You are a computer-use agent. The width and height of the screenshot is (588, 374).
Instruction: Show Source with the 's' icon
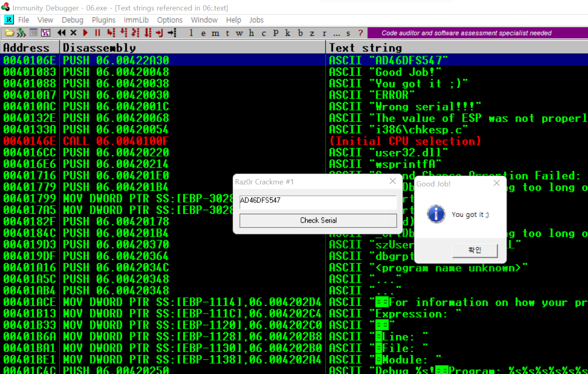coord(348,33)
